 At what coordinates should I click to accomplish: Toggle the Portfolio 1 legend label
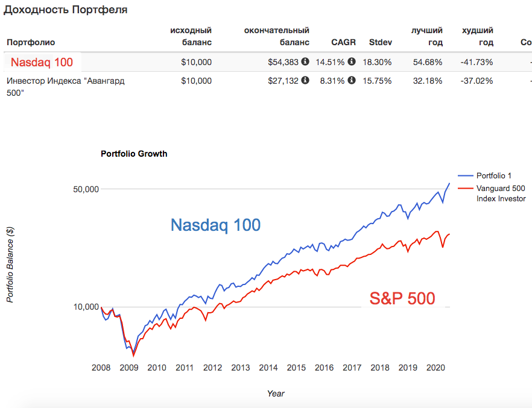(x=493, y=176)
